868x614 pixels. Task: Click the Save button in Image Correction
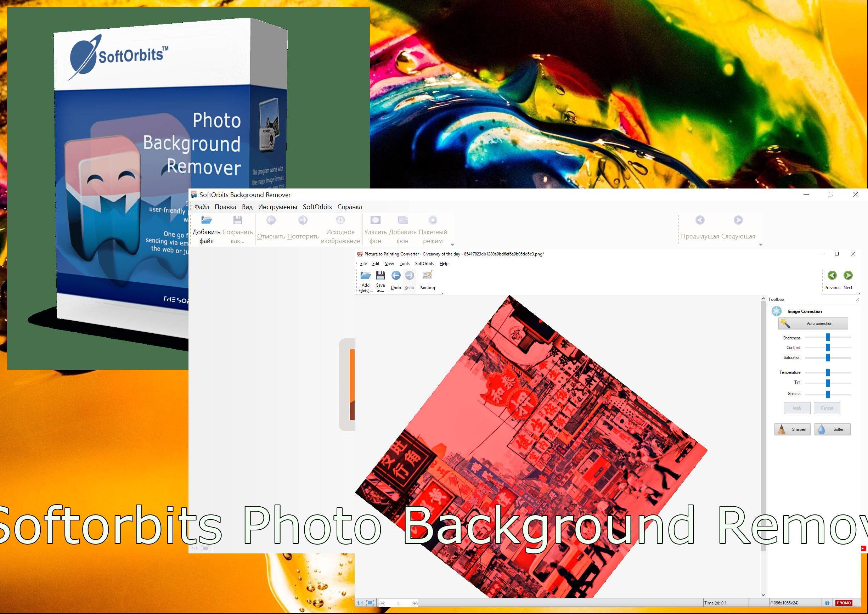pyautogui.click(x=795, y=408)
